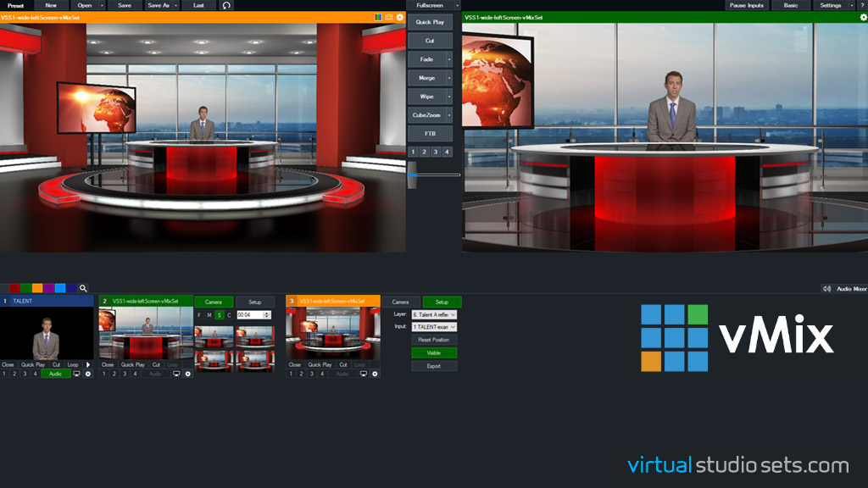Open the color bars icon in preview header
868x488 pixels.
tap(378, 18)
